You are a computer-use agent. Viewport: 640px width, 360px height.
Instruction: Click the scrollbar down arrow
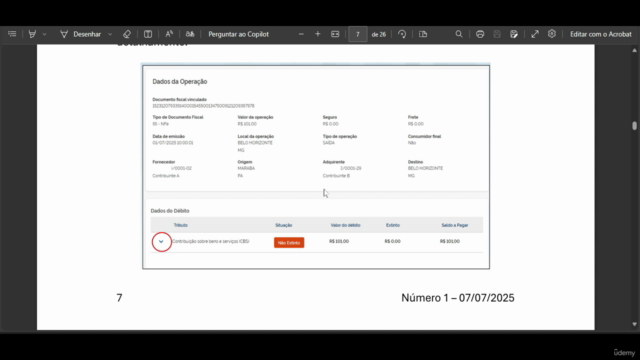click(x=634, y=324)
